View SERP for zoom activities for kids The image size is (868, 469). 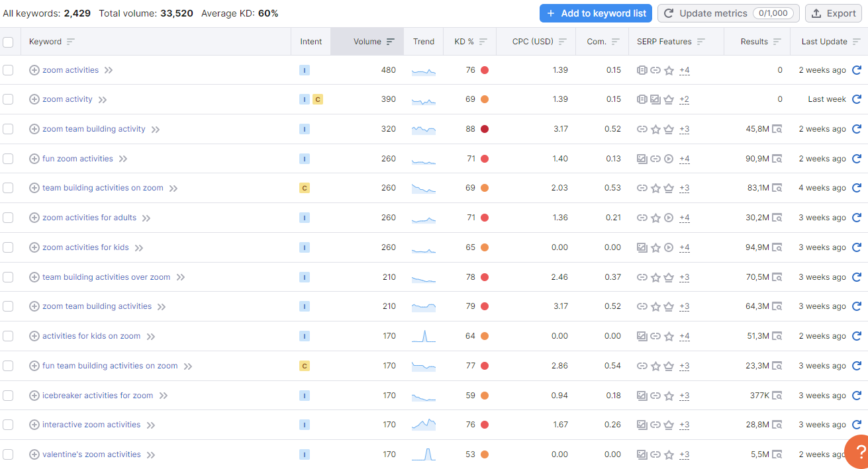[777, 247]
